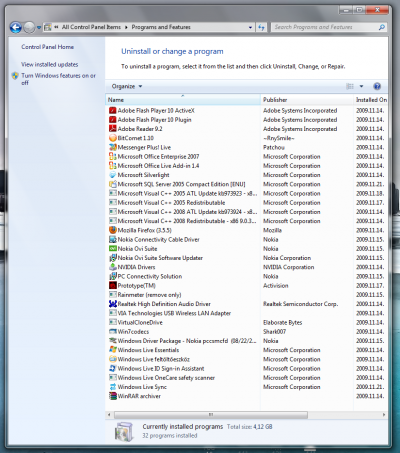Click the horizontal scrollbar right arrow
Image resolution: width=400 pixels, height=453 pixels.
point(384,415)
